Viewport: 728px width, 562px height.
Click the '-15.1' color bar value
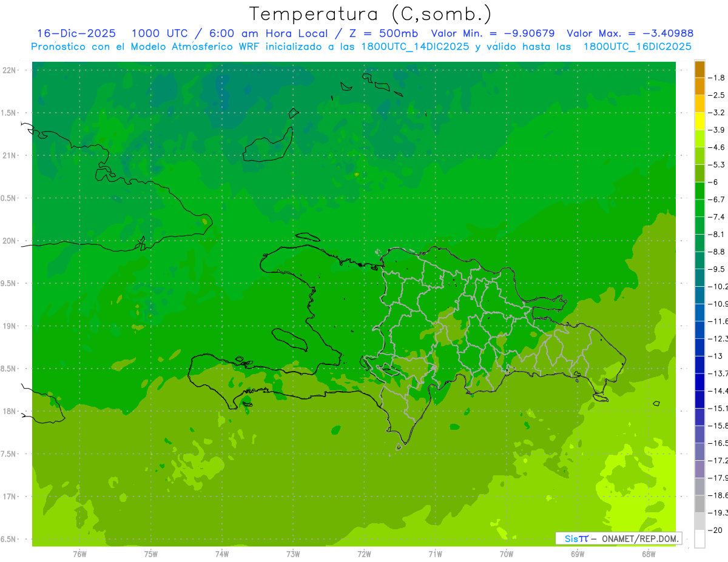[x=718, y=408]
